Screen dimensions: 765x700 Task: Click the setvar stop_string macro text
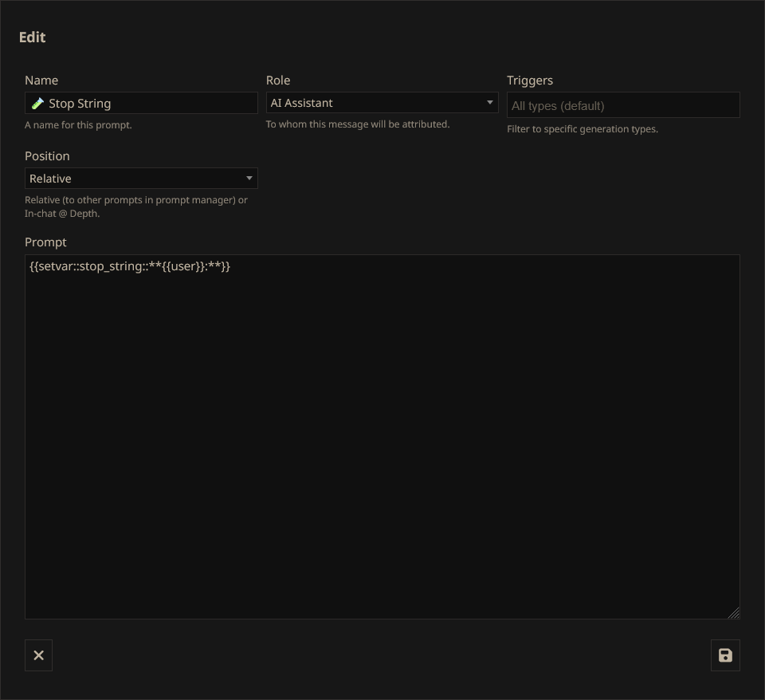click(x=130, y=266)
